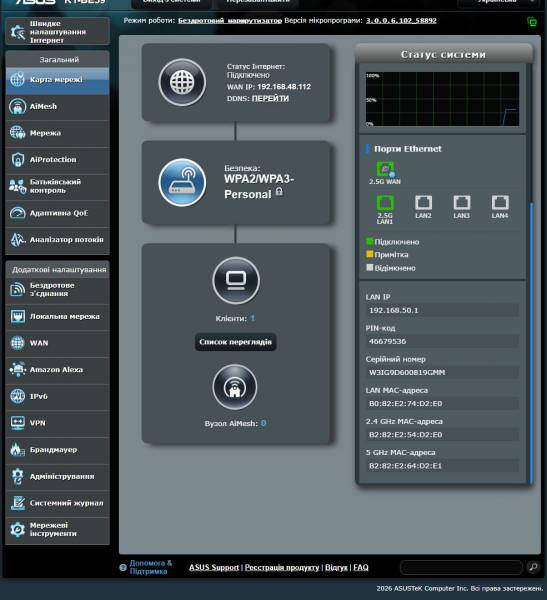547x600 pixels.
Task: Click the Бездротове з'єднання icon
Action: coord(17,289)
